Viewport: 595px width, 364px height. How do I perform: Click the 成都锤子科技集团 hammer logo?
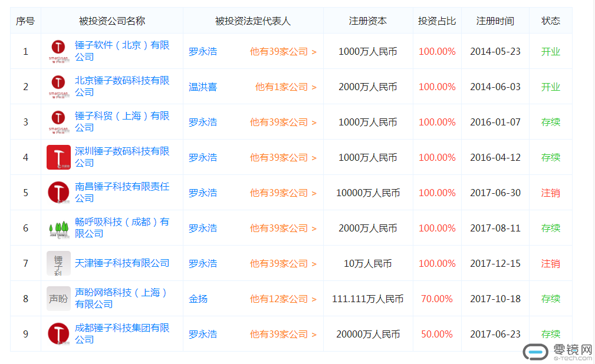pos(58,334)
